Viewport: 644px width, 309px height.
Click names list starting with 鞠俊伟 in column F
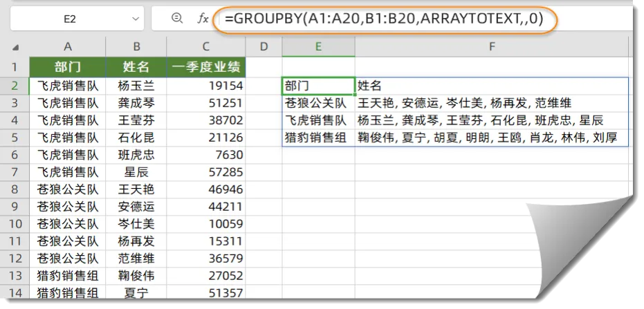(492, 138)
